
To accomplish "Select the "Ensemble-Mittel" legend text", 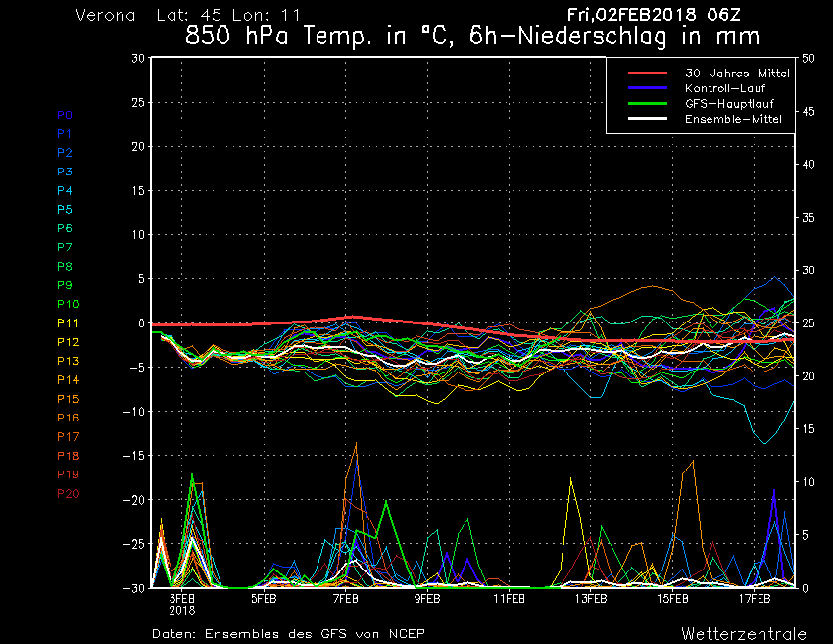I will point(733,119).
